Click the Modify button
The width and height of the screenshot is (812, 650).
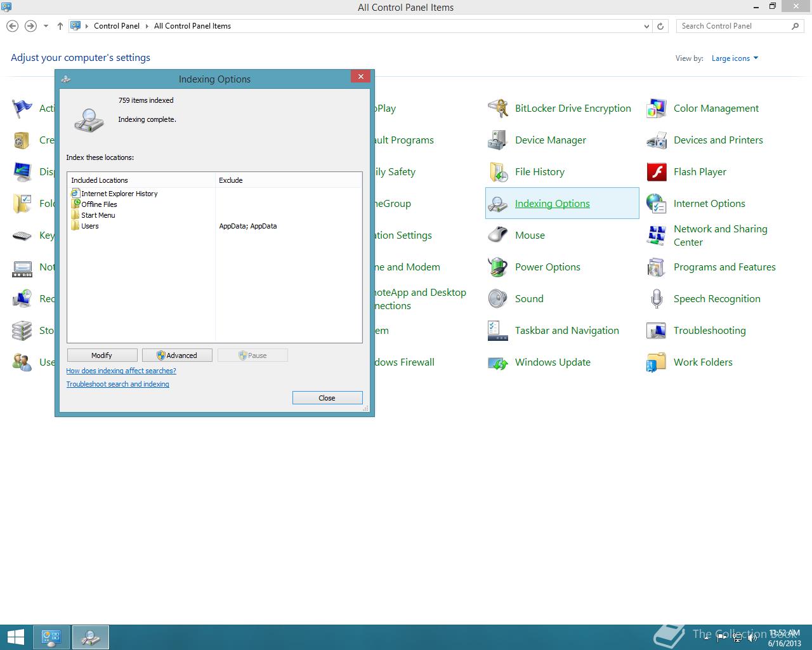102,355
